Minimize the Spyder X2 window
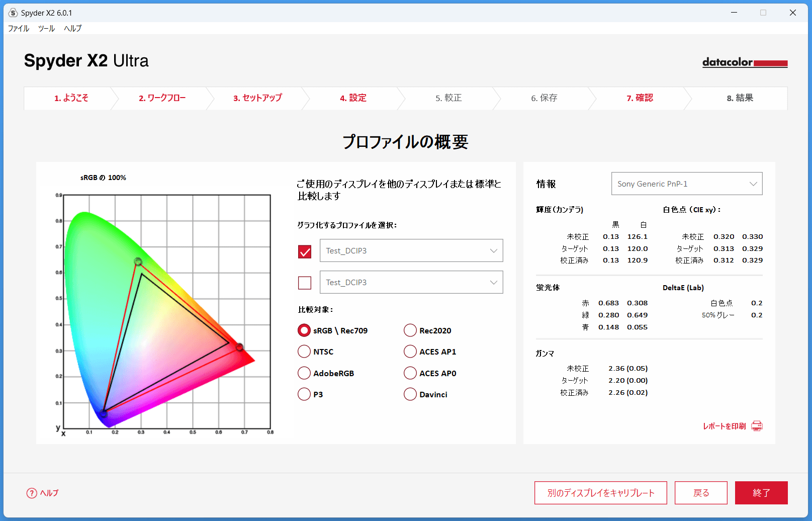Screen dimensions: 812x521 click(x=734, y=13)
